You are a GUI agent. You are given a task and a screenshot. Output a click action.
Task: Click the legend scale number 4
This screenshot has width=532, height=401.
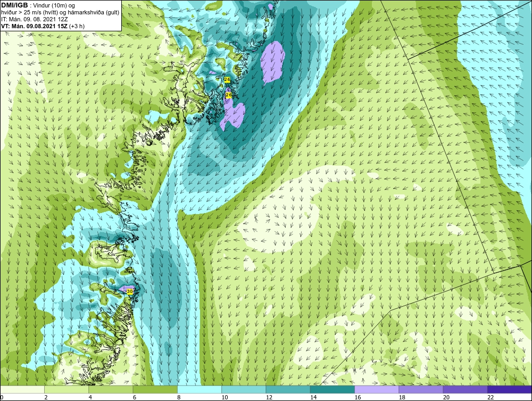(x=90, y=397)
